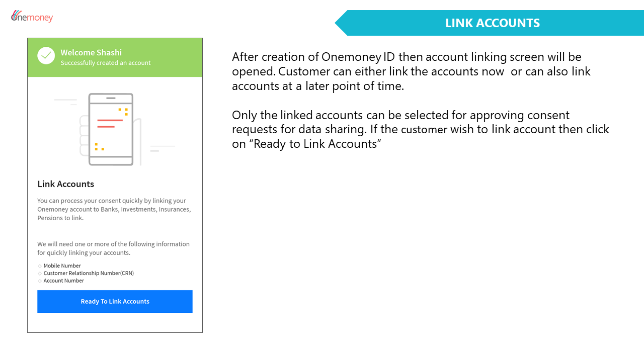Viewport: 644px width, 362px height.
Task: Click the green success checkmark icon
Action: tap(46, 56)
